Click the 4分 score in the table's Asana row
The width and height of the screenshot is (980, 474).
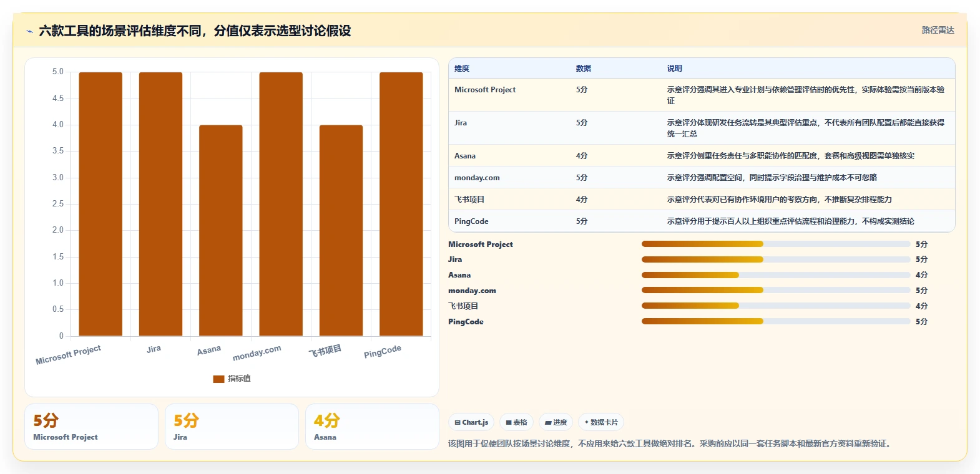click(x=582, y=156)
